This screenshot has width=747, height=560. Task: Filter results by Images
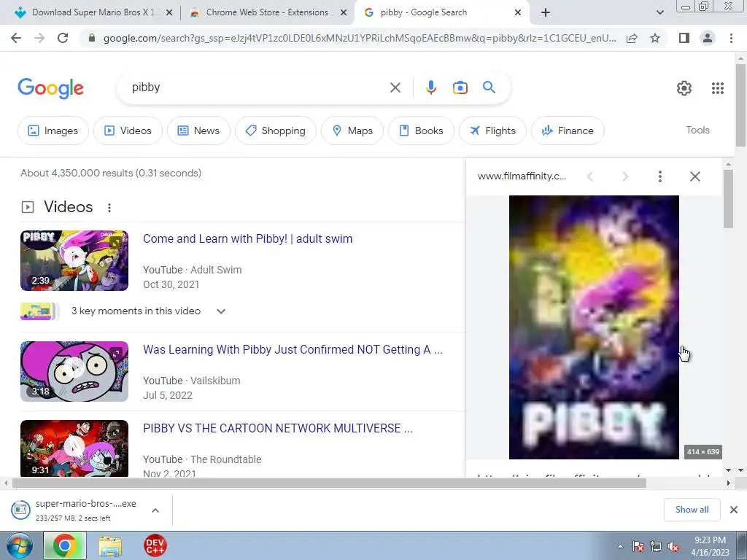[x=53, y=131]
